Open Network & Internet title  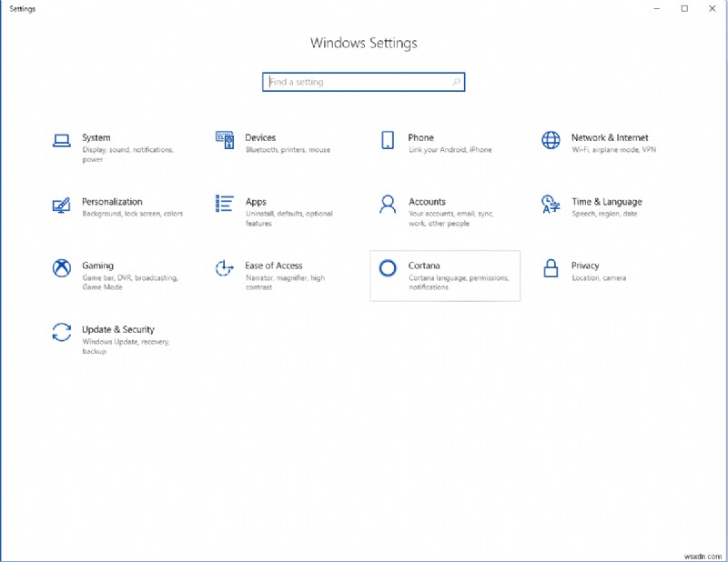[610, 137]
